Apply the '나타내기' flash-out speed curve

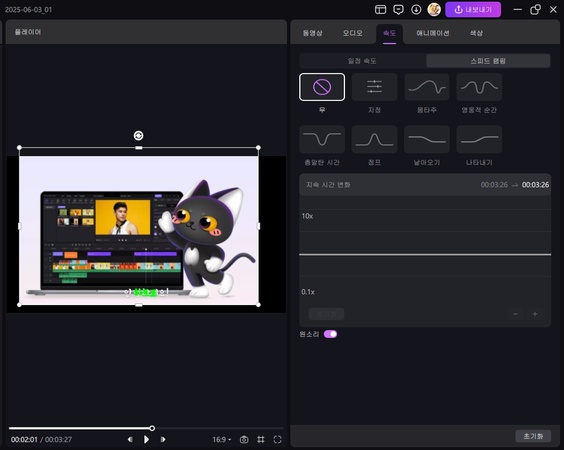[479, 139]
